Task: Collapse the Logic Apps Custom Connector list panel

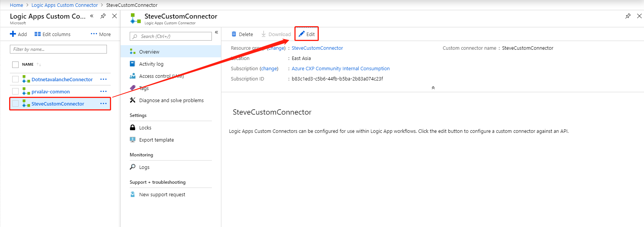Action: [x=92, y=16]
